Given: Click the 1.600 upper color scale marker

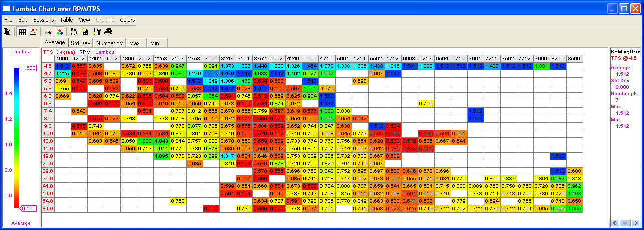Looking at the screenshot, I should (28, 68).
